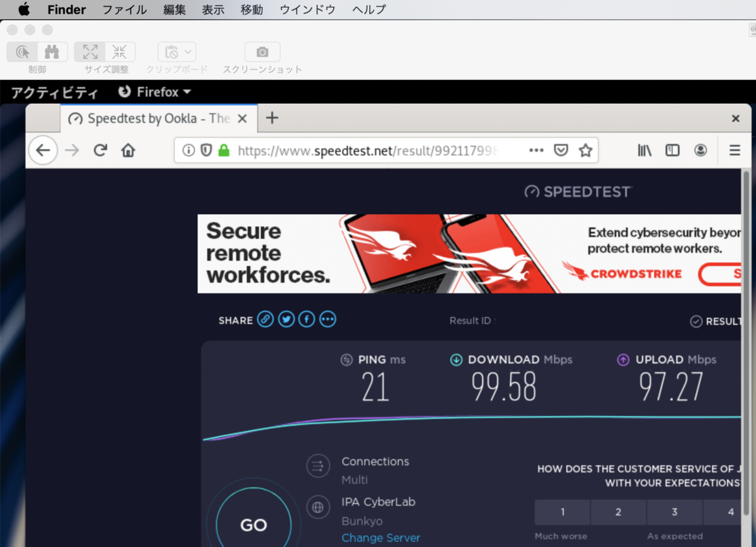Viewport: 756px width, 547px height.
Task: Click the DOWNLOAD value 99.58
Action: [504, 386]
